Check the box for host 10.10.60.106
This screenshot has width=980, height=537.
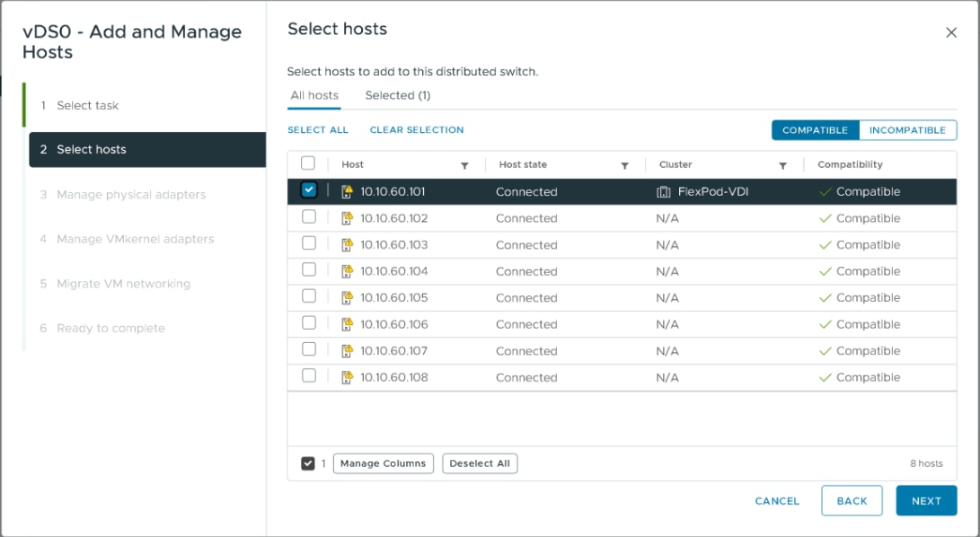coord(309,322)
